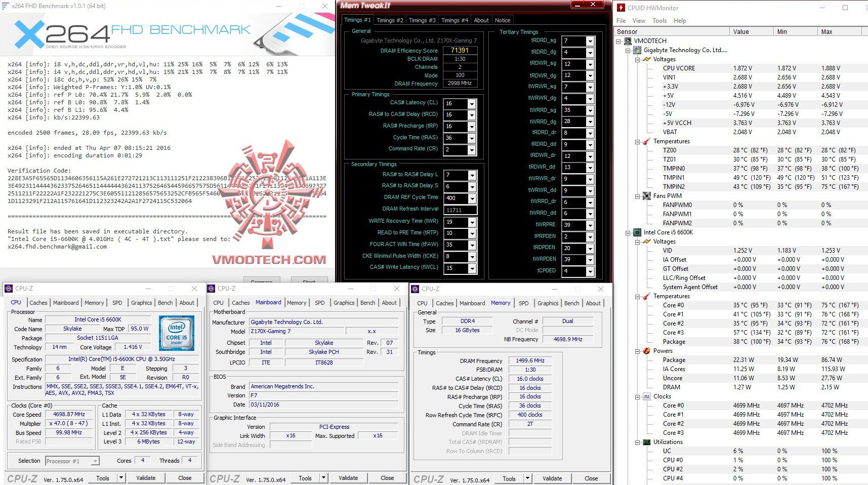
Task: Click the Voltages lightning icon in HWMonitor
Action: click(x=646, y=59)
